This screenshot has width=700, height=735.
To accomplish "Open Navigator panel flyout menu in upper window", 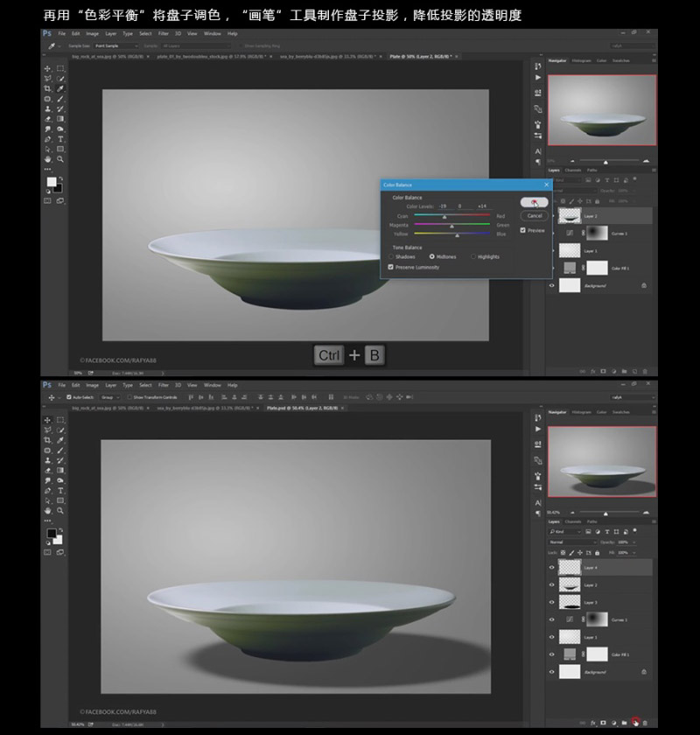I will coord(654,60).
